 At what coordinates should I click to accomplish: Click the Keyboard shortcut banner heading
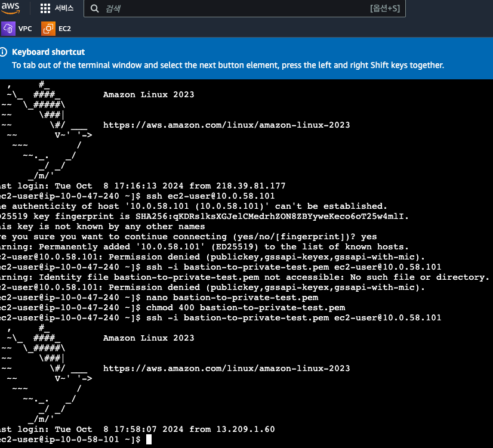[x=48, y=52]
